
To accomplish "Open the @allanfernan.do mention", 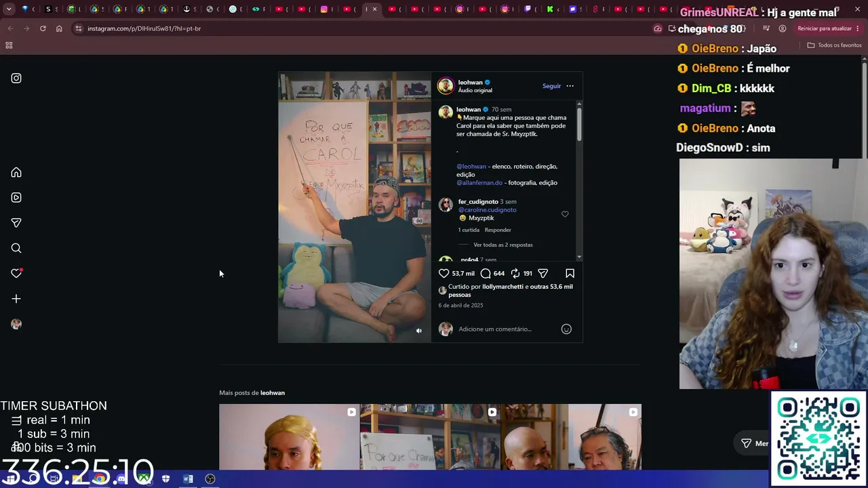I will [x=479, y=183].
